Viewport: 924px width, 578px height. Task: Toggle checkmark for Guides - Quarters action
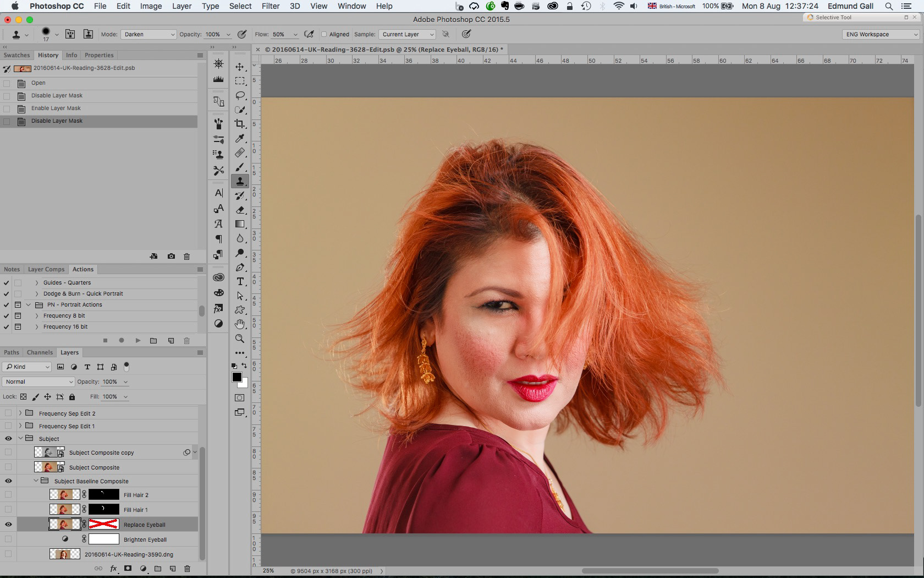point(6,282)
